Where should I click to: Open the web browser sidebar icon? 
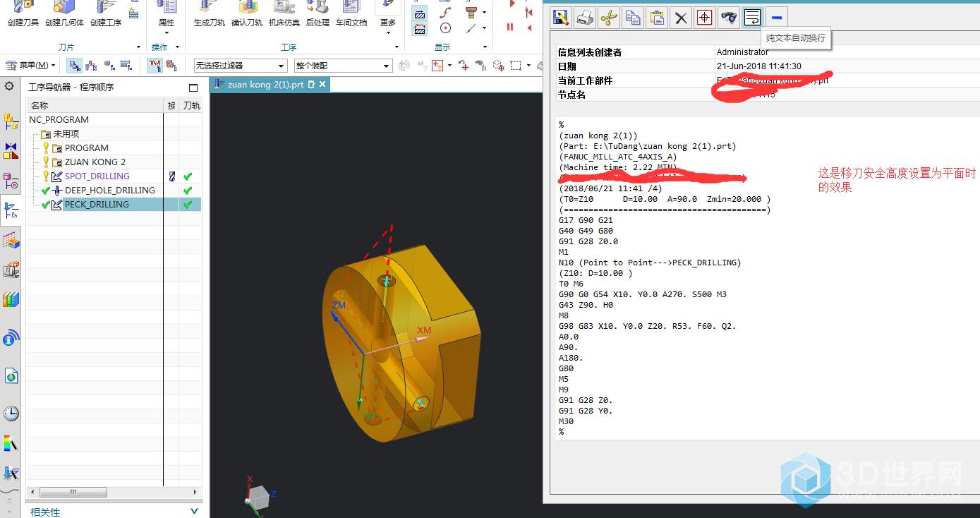coord(11,375)
